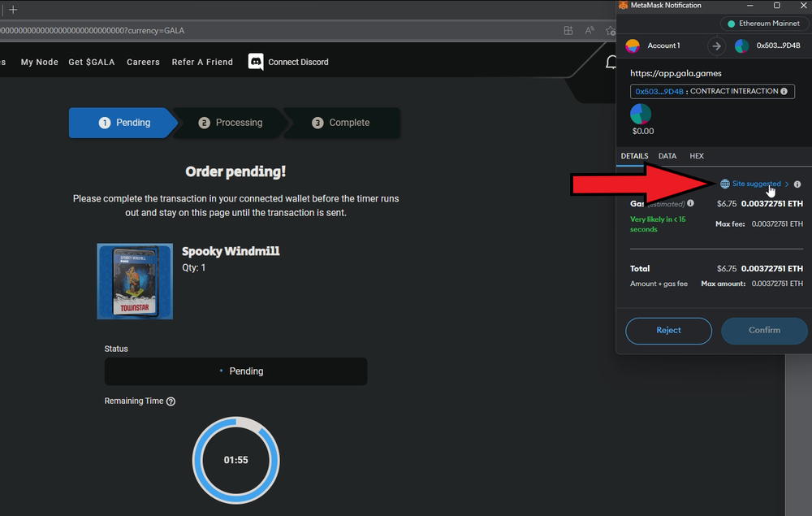Open the notification bell on Gala page
This screenshot has width=812, height=516.
(611, 63)
